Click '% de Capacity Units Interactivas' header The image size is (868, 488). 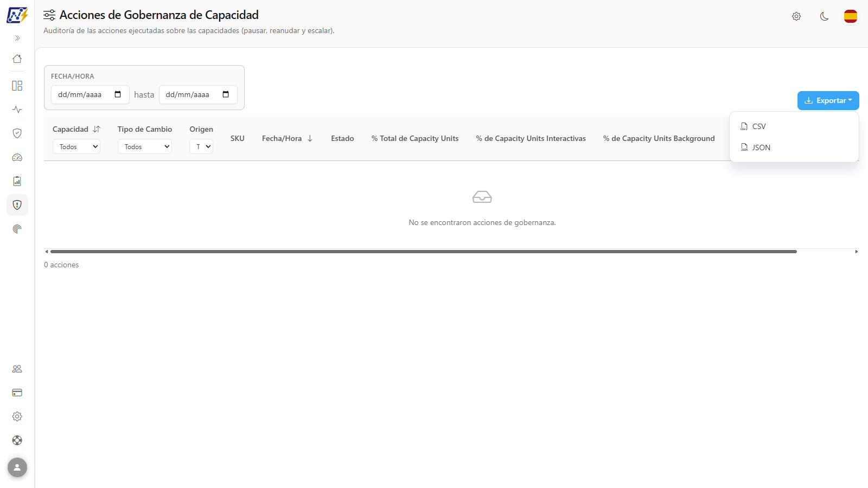click(531, 138)
